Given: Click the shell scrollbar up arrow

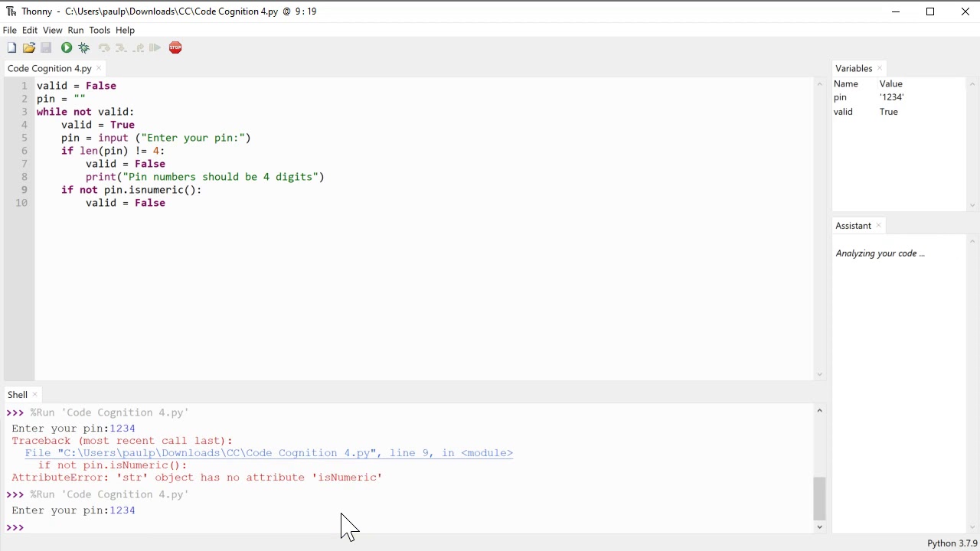Looking at the screenshot, I should click(819, 411).
